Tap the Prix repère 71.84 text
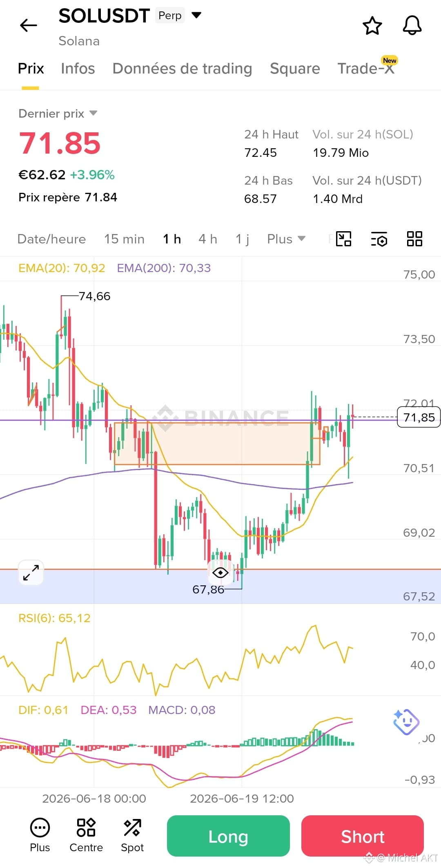Image resolution: width=441 pixels, height=868 pixels. [x=68, y=197]
